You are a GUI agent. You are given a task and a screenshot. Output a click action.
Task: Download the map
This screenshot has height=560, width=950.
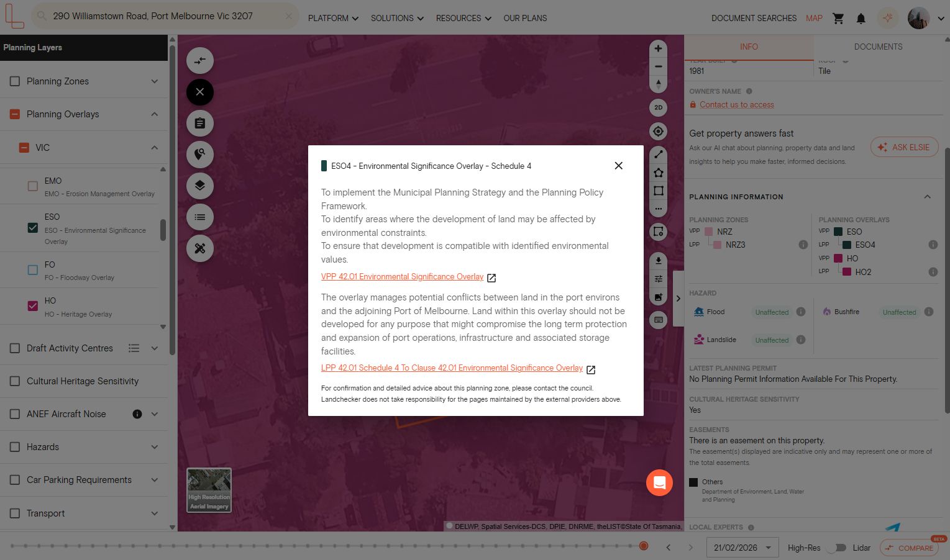pyautogui.click(x=659, y=260)
